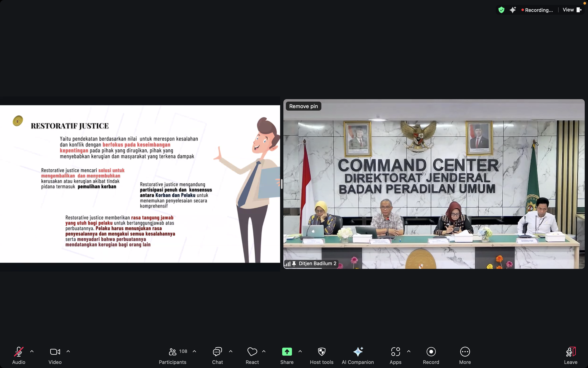This screenshot has width=588, height=368.
Task: Click the Record button
Action: click(431, 355)
